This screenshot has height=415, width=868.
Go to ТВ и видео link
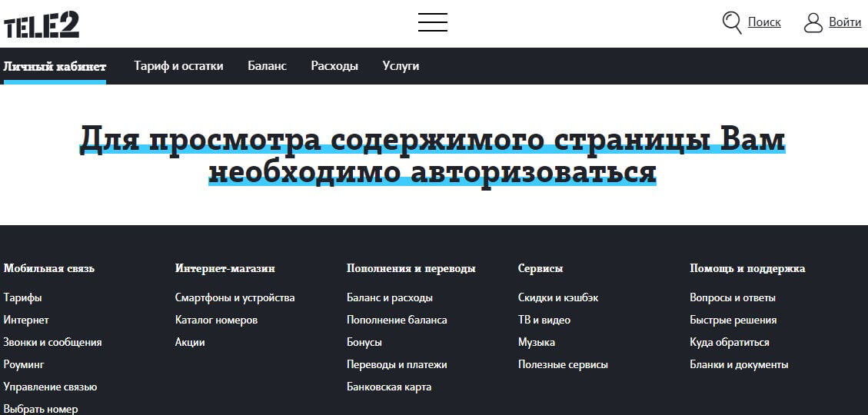pyautogui.click(x=544, y=320)
